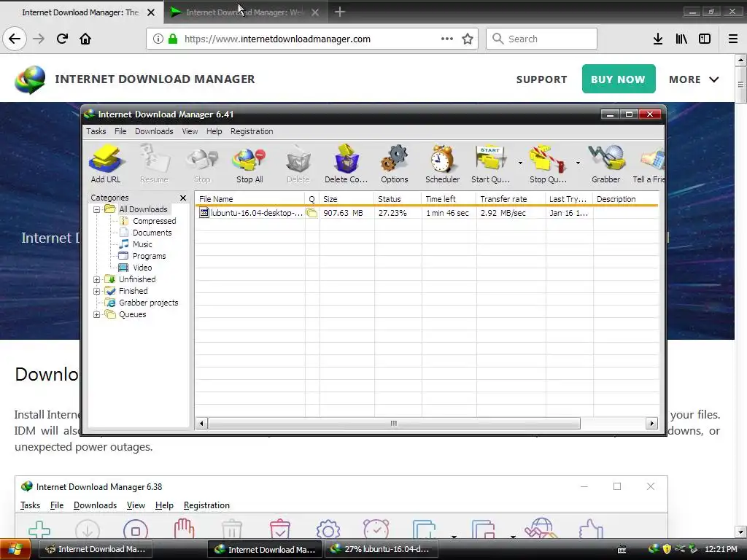The image size is (747, 560).
Task: Close the Categories panel
Action: pyautogui.click(x=183, y=198)
